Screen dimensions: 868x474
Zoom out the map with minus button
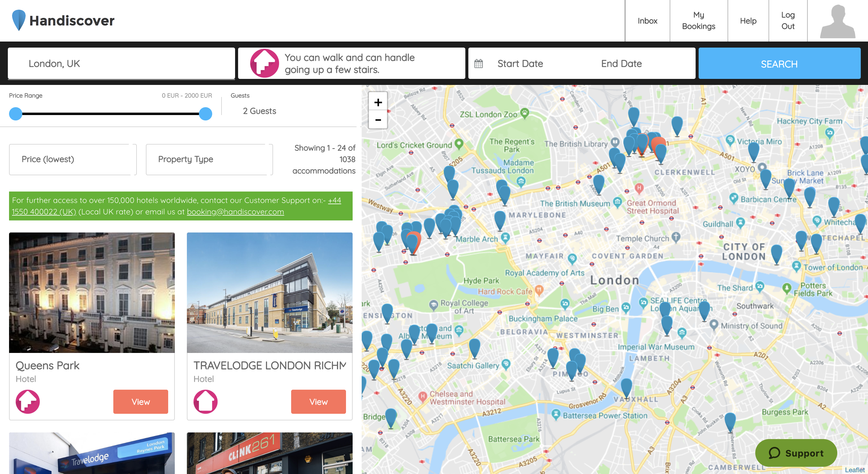[378, 120]
